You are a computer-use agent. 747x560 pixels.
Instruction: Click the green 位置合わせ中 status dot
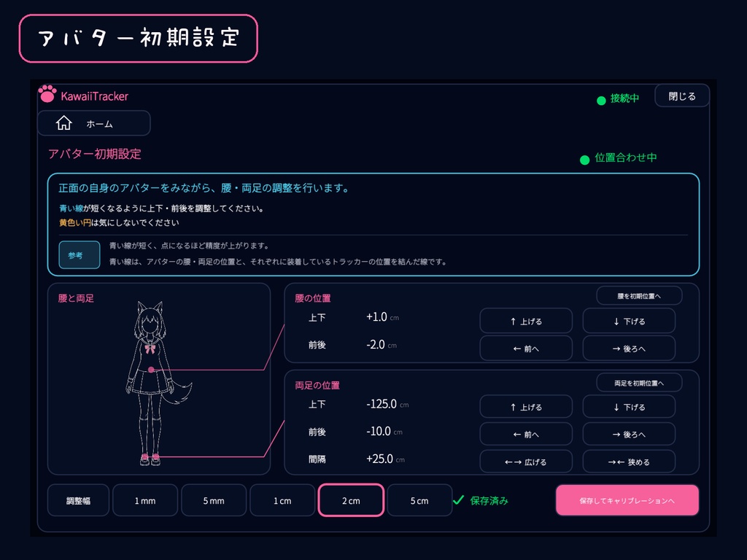[584, 160]
